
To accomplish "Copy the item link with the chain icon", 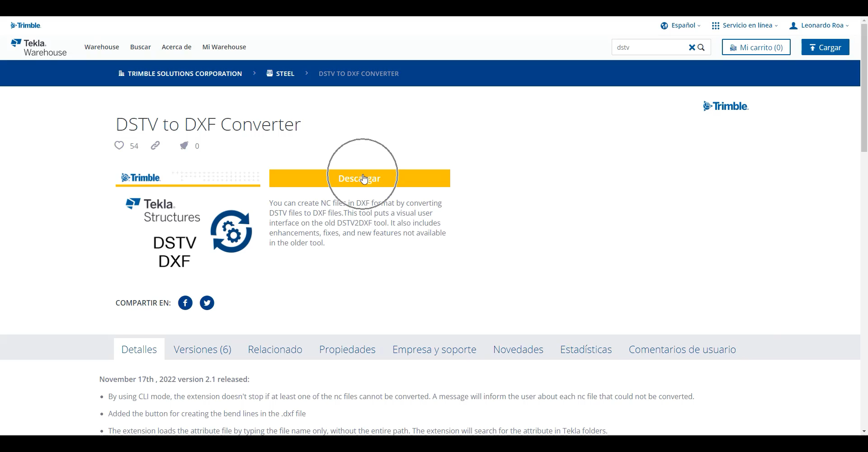I will [155, 145].
